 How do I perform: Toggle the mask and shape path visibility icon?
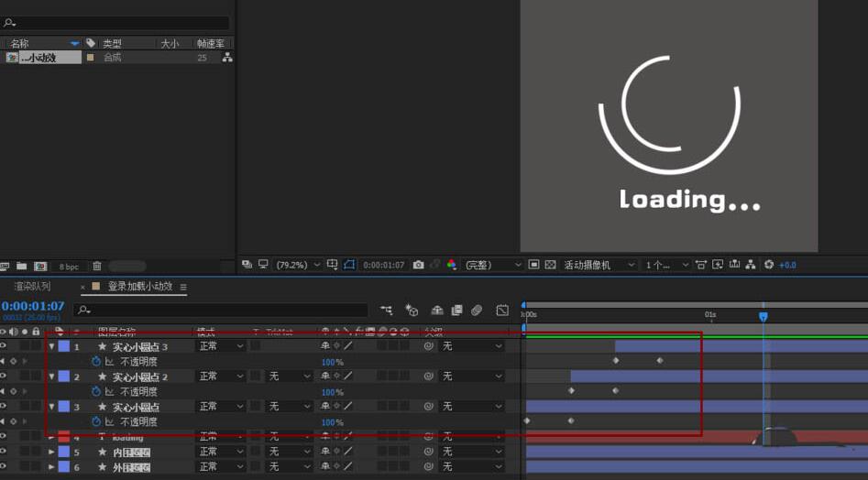[x=348, y=265]
